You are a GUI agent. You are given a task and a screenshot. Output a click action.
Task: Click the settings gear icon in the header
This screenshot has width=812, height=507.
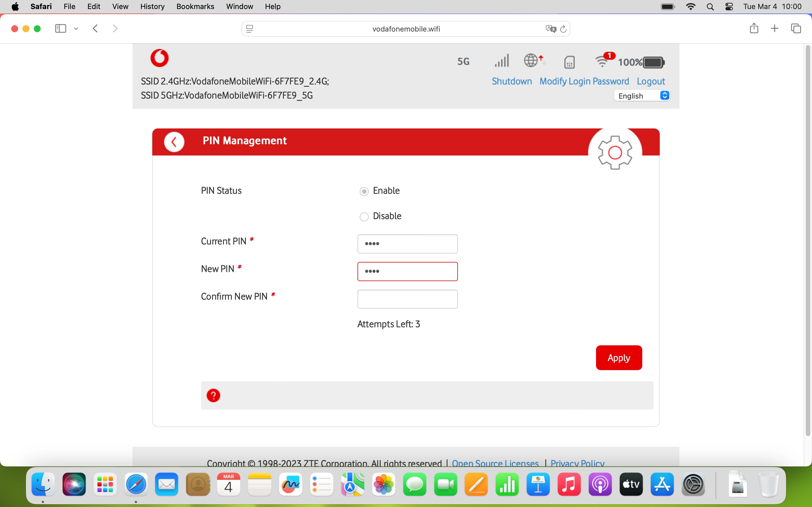[615, 153]
